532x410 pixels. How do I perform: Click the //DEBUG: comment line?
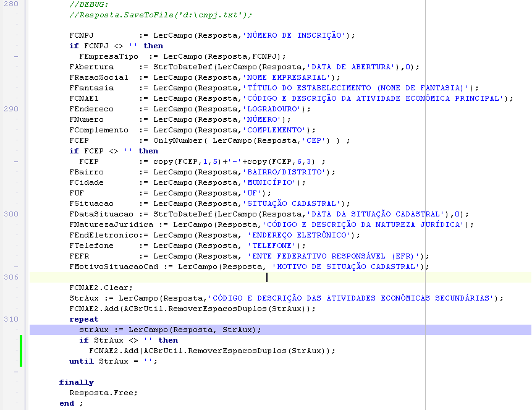click(89, 4)
